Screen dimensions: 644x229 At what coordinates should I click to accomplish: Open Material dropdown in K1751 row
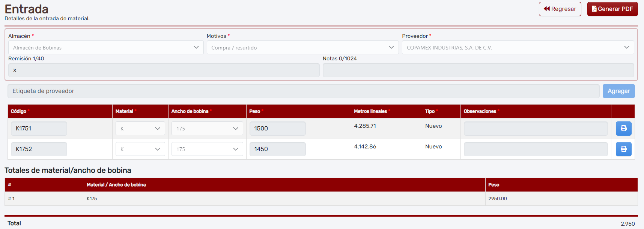tap(140, 129)
